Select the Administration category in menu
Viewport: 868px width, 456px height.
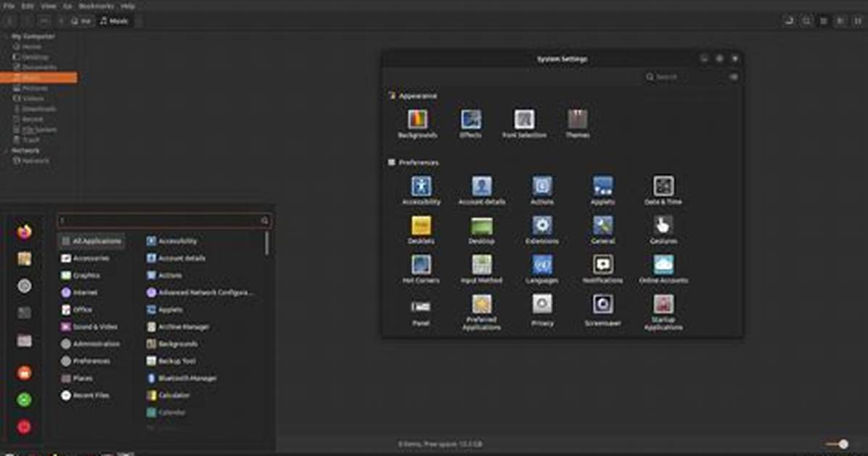pos(90,344)
